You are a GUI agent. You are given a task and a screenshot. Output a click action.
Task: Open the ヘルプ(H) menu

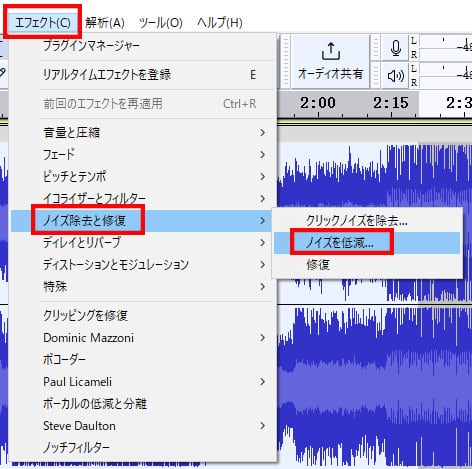pos(220,23)
